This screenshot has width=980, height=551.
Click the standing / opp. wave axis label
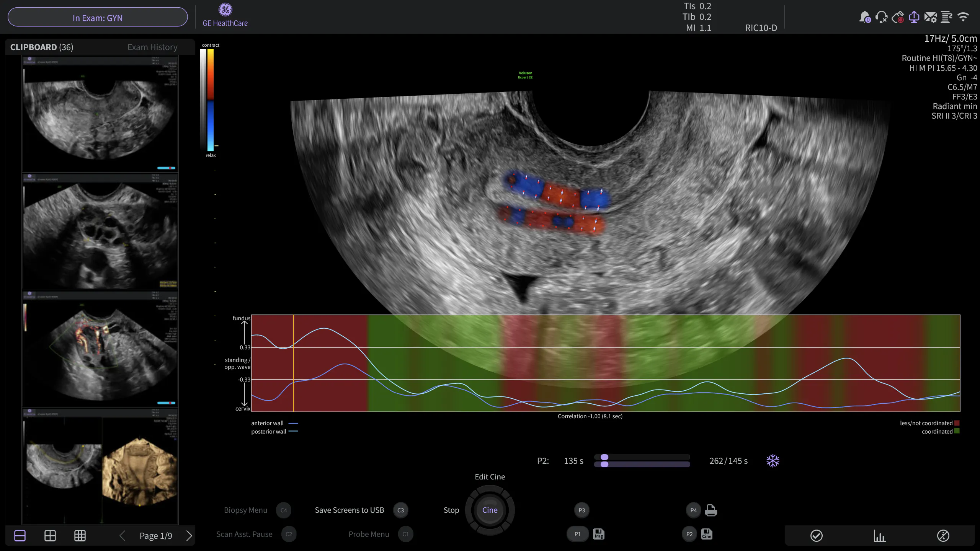pyautogui.click(x=237, y=364)
